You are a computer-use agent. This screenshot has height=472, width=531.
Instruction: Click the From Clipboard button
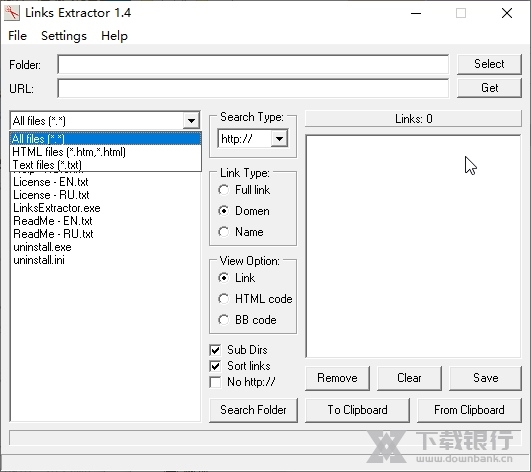tap(469, 410)
